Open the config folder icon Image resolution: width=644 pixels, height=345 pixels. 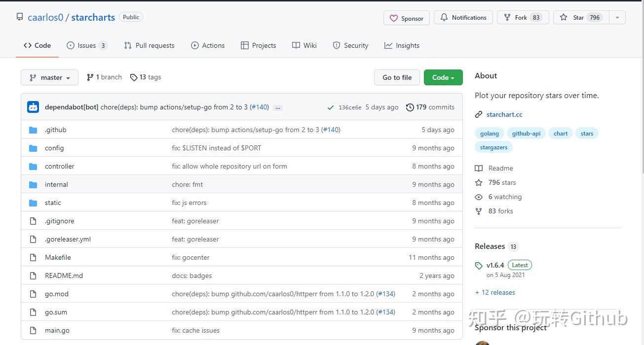click(33, 148)
